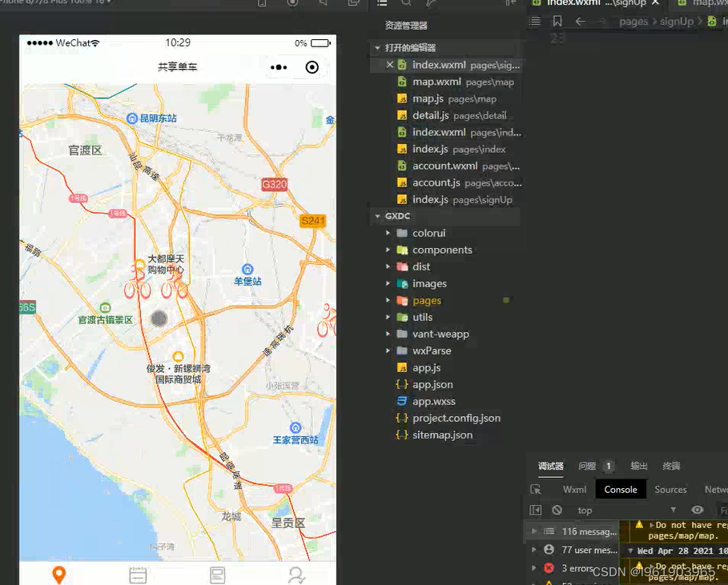Expand the colorui folder

388,233
